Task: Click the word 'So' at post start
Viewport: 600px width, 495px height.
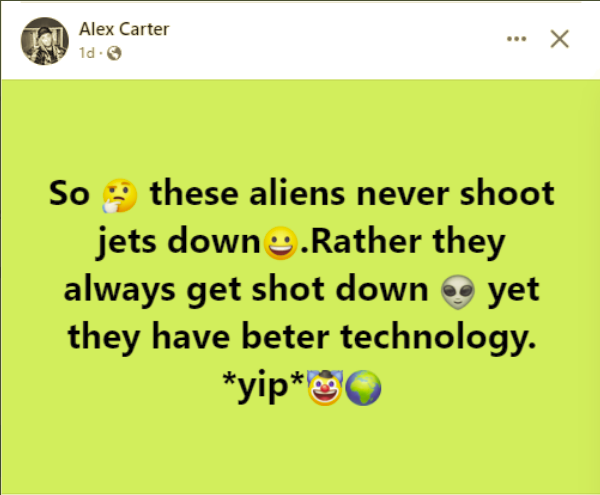Action: (69, 193)
